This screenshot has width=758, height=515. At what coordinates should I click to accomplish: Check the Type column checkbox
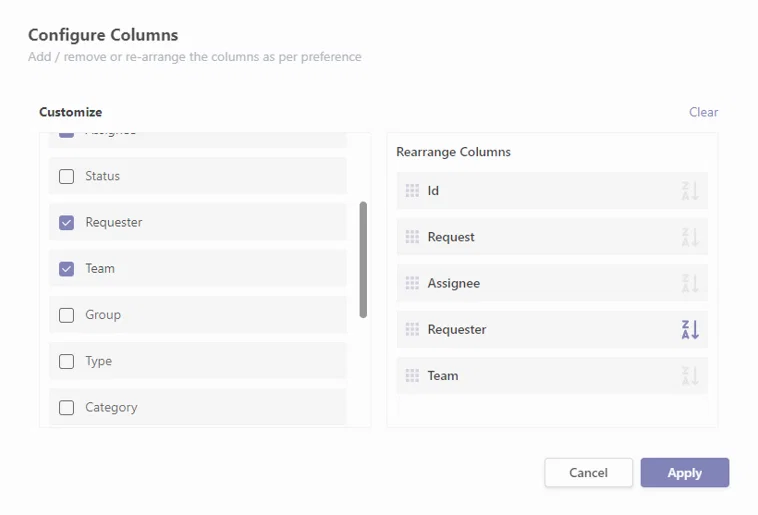pyautogui.click(x=66, y=361)
